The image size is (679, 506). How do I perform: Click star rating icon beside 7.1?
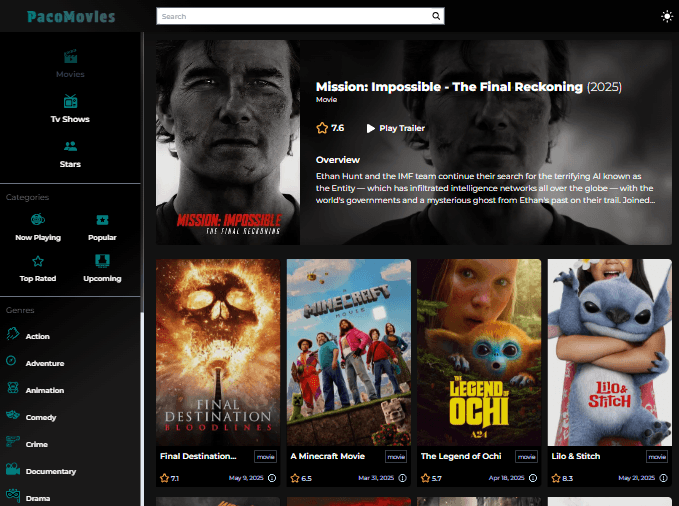pyautogui.click(x=164, y=478)
